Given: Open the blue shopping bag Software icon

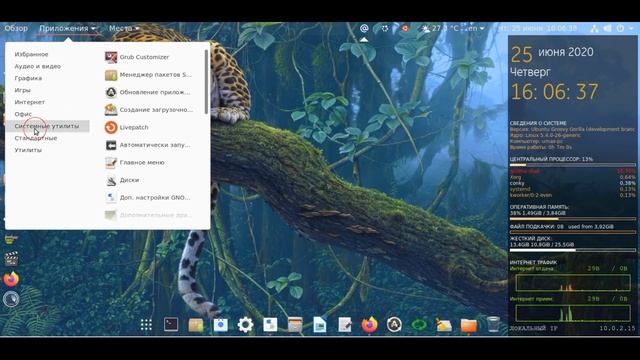Looking at the screenshot, I should (221, 325).
